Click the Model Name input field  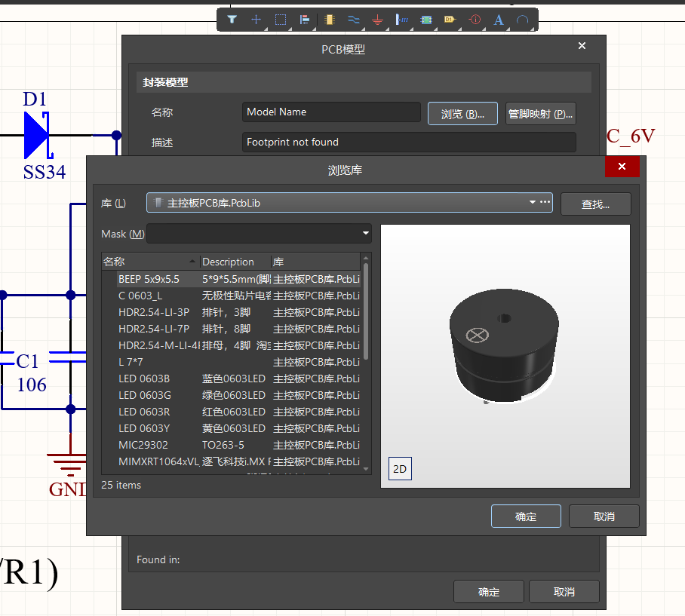click(x=330, y=111)
